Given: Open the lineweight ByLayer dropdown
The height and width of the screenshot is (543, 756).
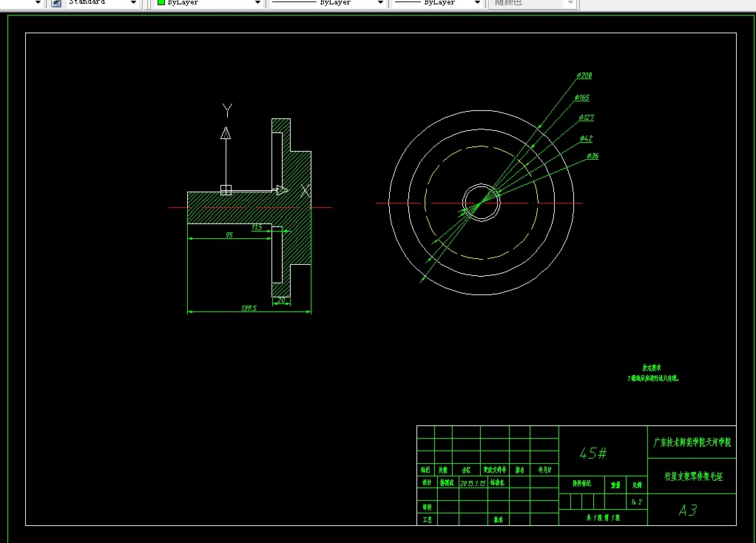Looking at the screenshot, I should [477, 2].
